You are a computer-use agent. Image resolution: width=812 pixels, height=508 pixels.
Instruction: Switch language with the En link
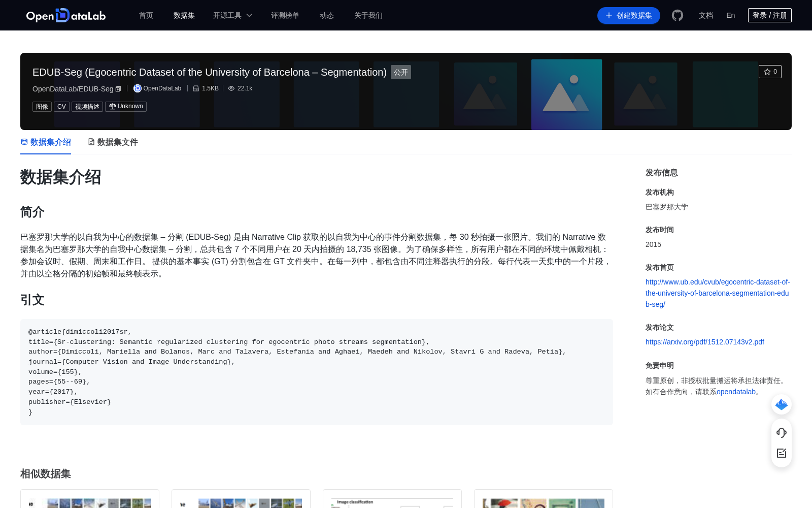731,15
